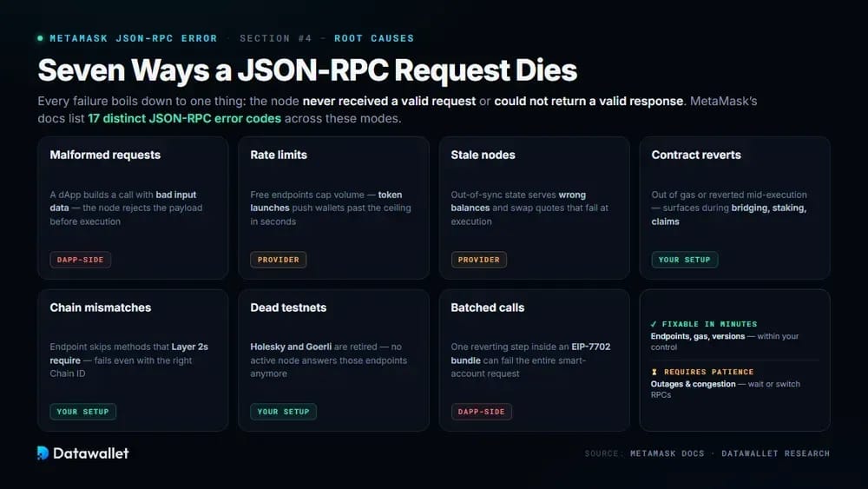Click the Datawallet logo icon

pyautogui.click(x=43, y=453)
